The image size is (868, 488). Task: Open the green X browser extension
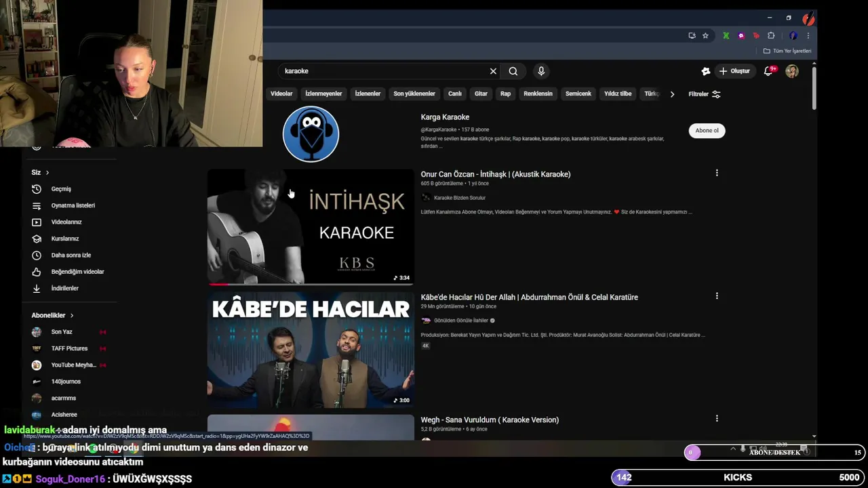(x=726, y=36)
